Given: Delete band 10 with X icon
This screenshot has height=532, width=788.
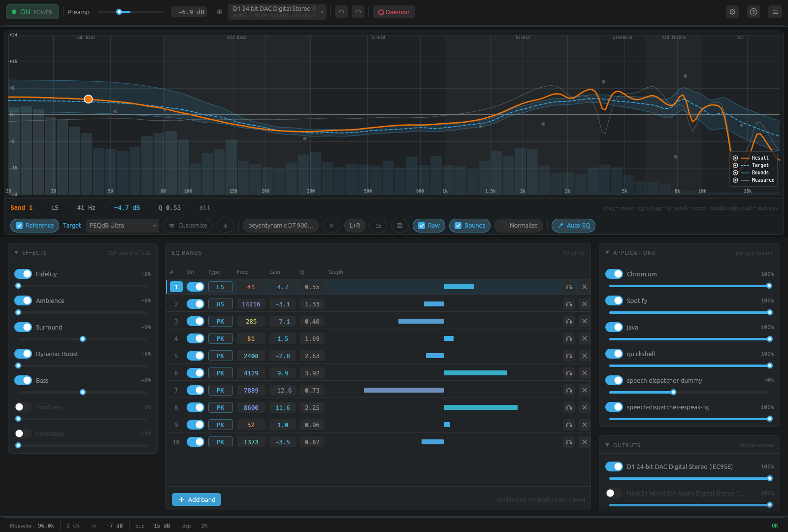Looking at the screenshot, I should click(585, 442).
